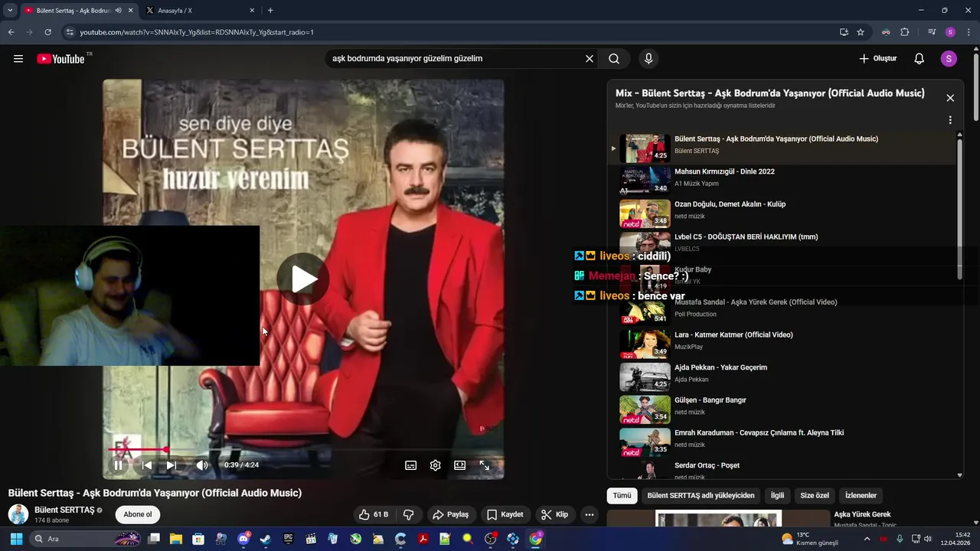The image size is (980, 551).
Task: Mute the video volume speaker icon
Action: coord(202,465)
